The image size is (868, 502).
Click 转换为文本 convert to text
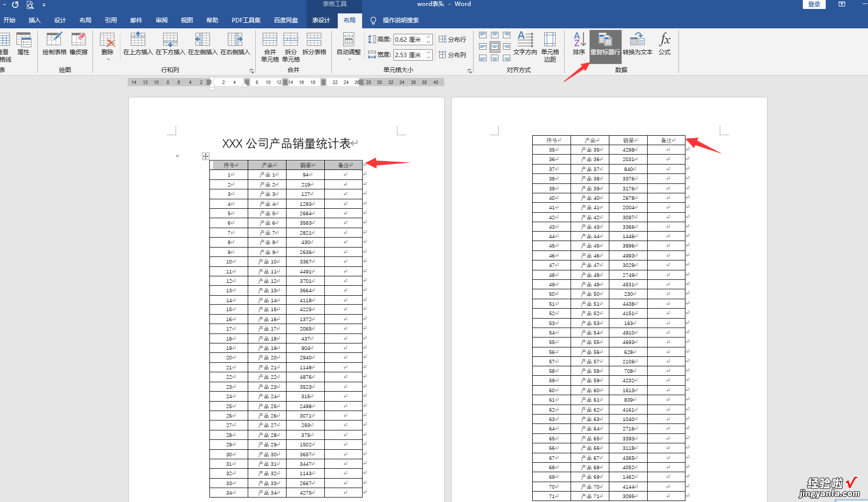[638, 44]
